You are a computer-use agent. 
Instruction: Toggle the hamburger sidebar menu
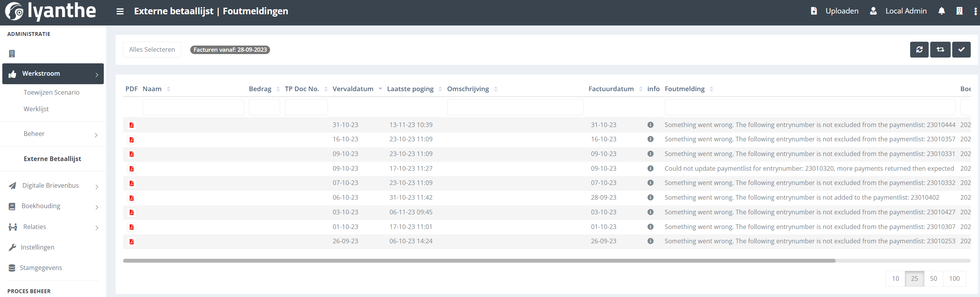[120, 12]
